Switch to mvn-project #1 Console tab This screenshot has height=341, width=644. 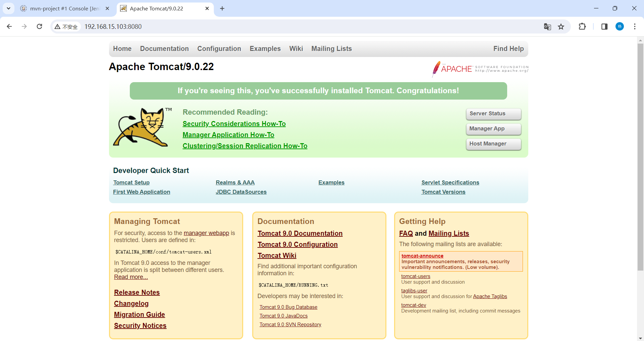64,8
